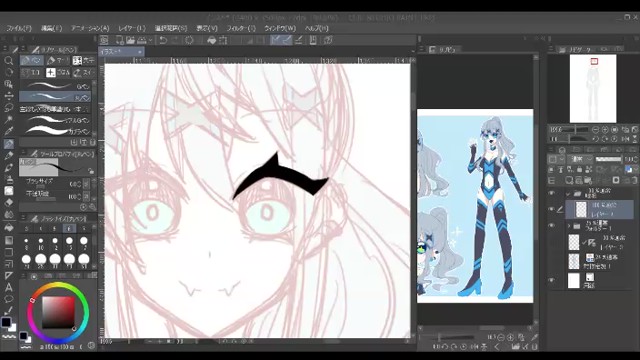The width and height of the screenshot is (640, 360).
Task: Select the Text tool
Action: [9, 287]
